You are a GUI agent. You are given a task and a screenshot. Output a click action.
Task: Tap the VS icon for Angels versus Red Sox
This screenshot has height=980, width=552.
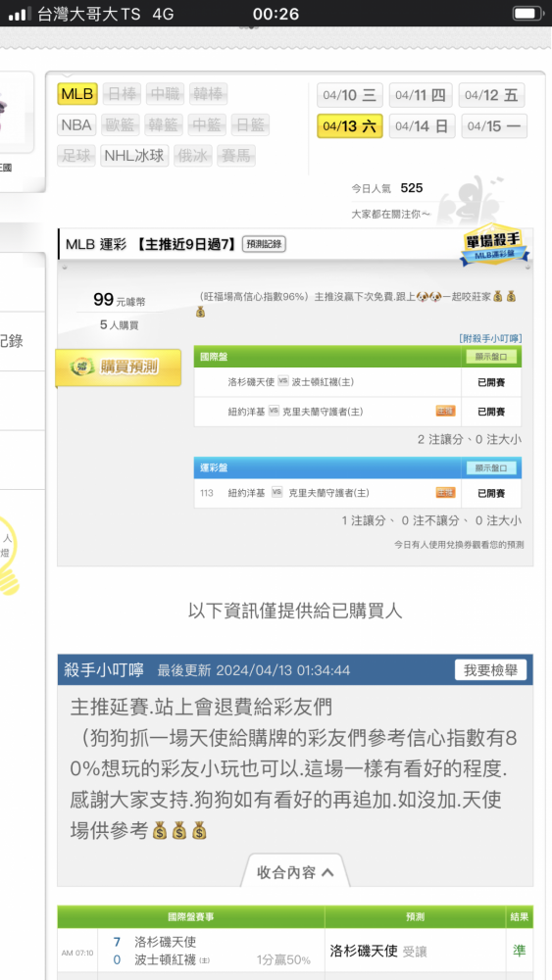[x=283, y=381]
